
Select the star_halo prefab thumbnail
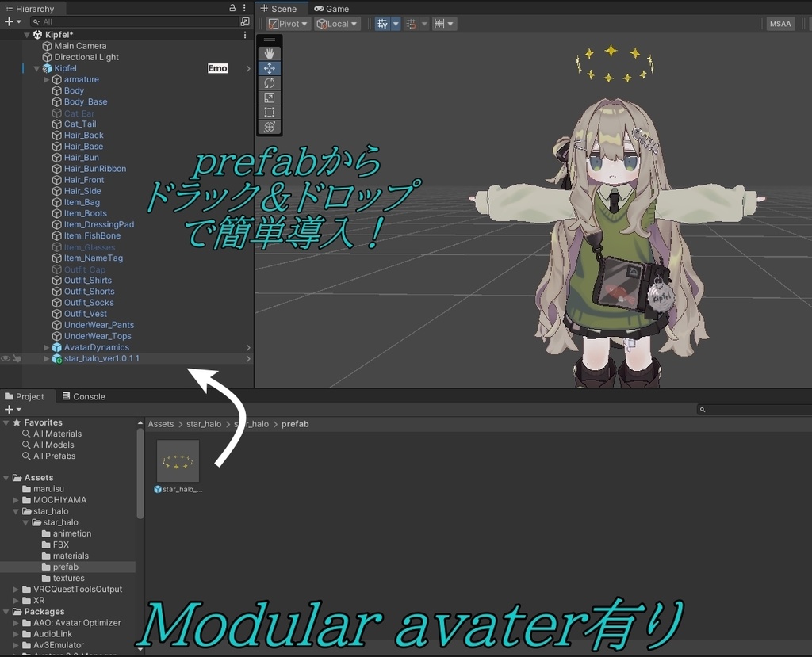[x=178, y=460]
